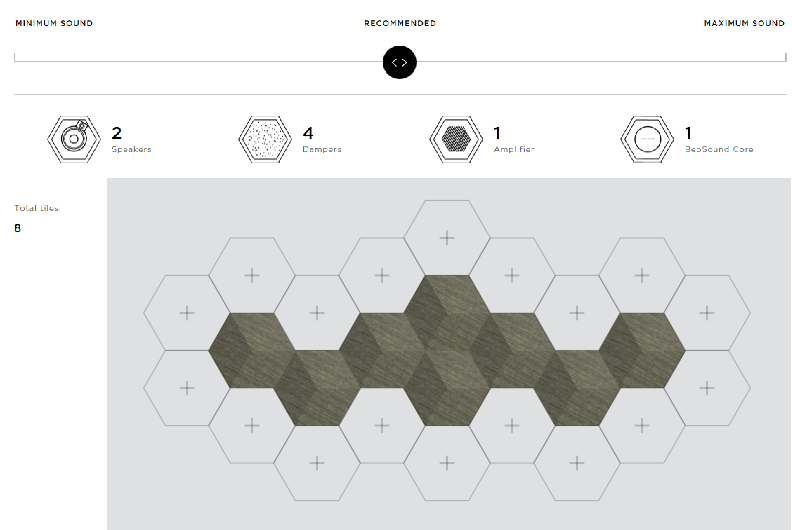792x530 pixels.
Task: Add a tile at the topmost plus hexagon
Action: tap(447, 237)
